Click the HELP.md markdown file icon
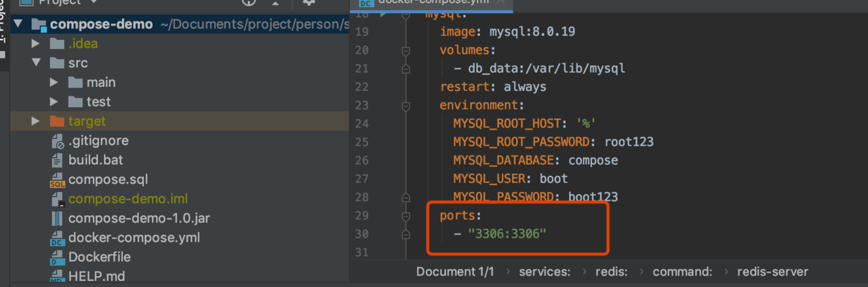Screen dimensions: 868x287 coord(58,277)
